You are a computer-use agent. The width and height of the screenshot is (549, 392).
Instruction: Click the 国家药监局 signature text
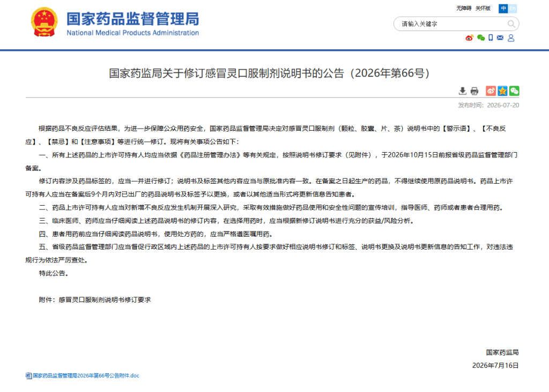point(502,352)
